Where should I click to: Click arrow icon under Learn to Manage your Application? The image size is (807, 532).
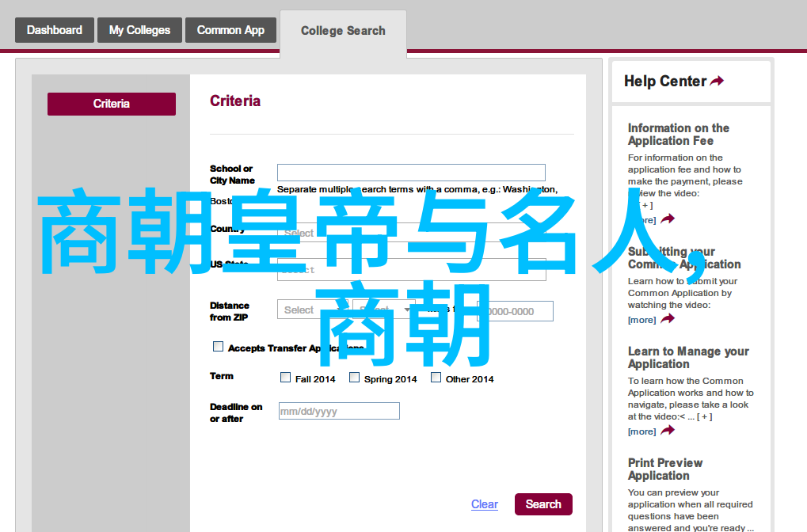[x=668, y=431]
